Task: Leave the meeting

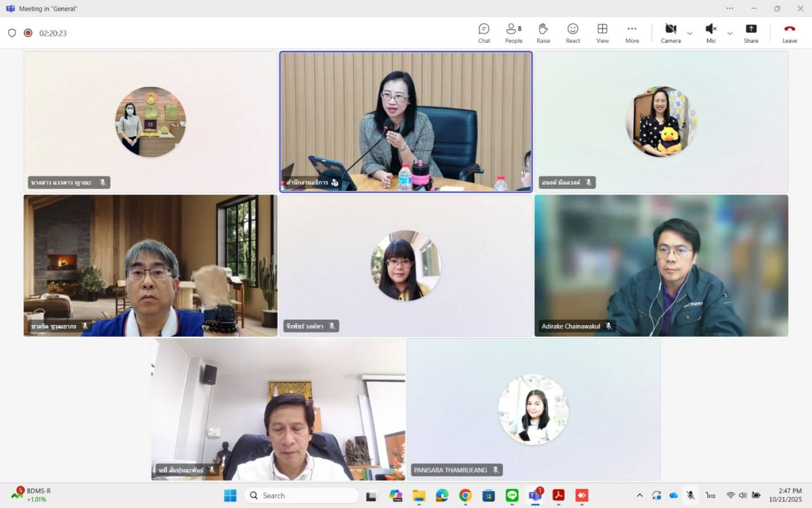Action: (x=789, y=33)
